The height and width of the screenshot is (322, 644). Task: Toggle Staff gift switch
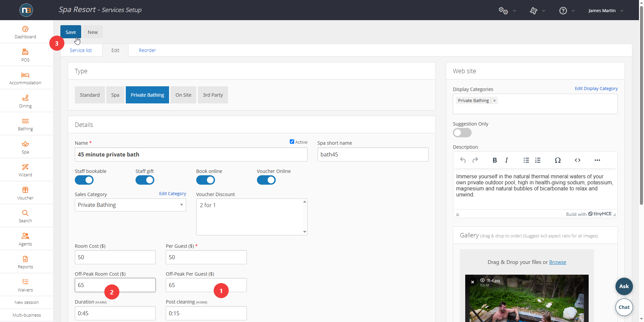click(x=145, y=180)
